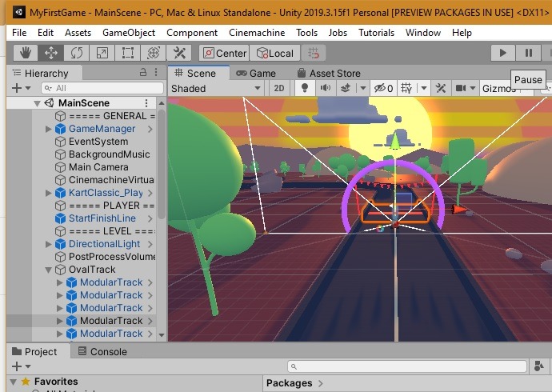Collapse the OvalTrack object

[x=48, y=270]
